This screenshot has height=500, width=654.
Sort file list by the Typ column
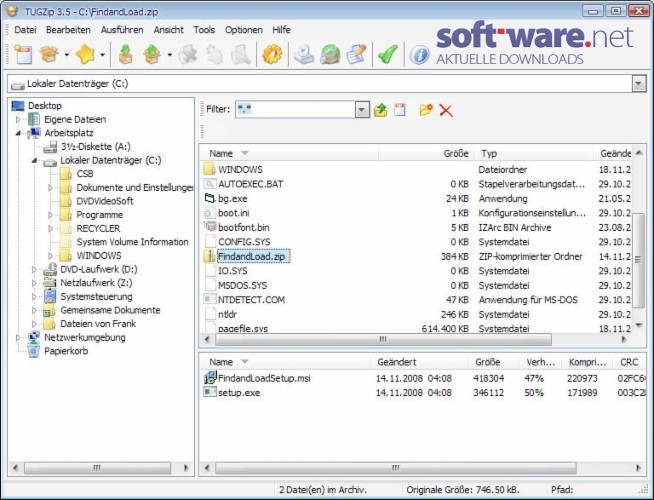click(x=533, y=153)
